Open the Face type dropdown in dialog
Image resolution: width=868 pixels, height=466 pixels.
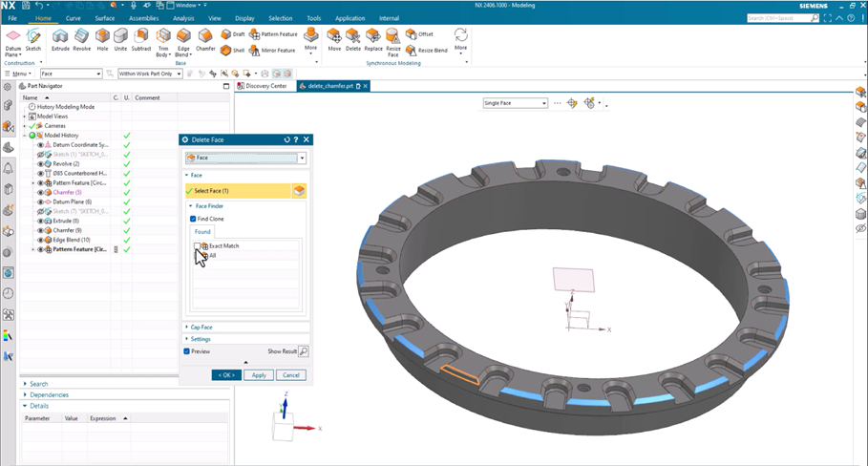(245, 158)
